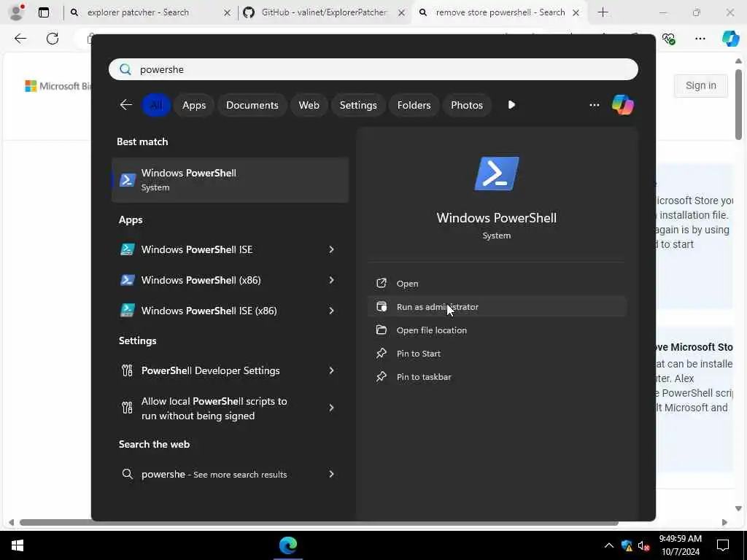Select the Documents filter tab
This screenshot has width=747, height=560.
252,105
